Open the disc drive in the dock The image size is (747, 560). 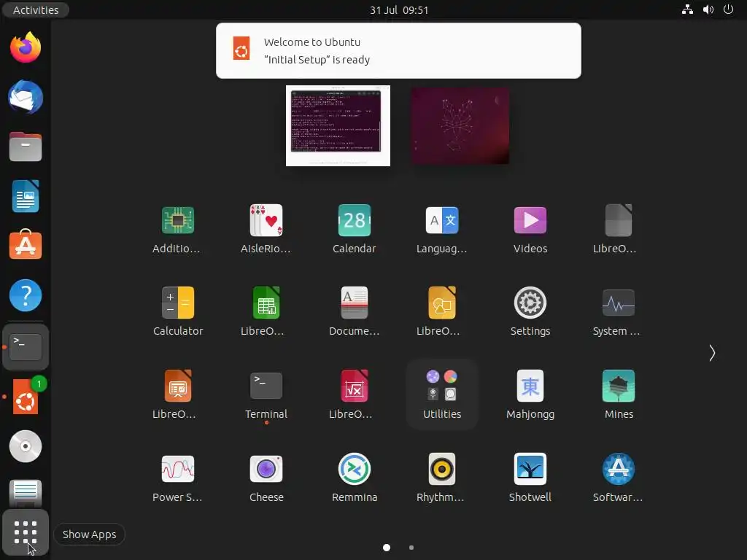click(x=26, y=446)
